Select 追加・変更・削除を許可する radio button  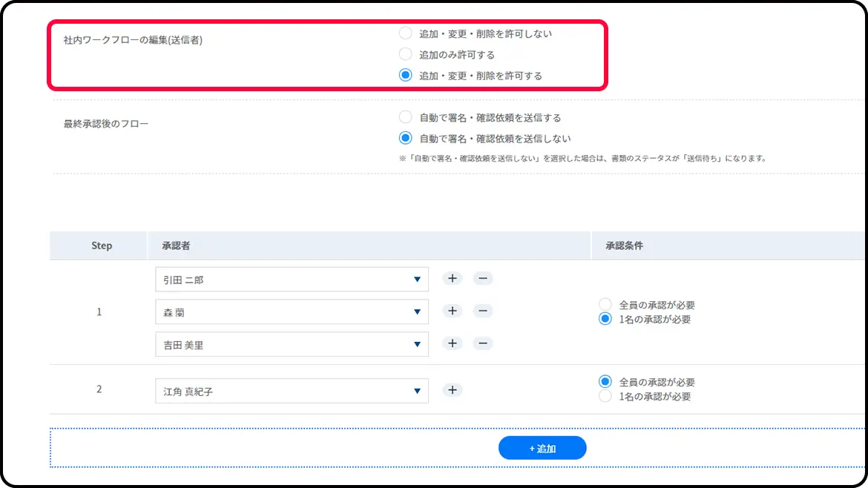tap(405, 75)
